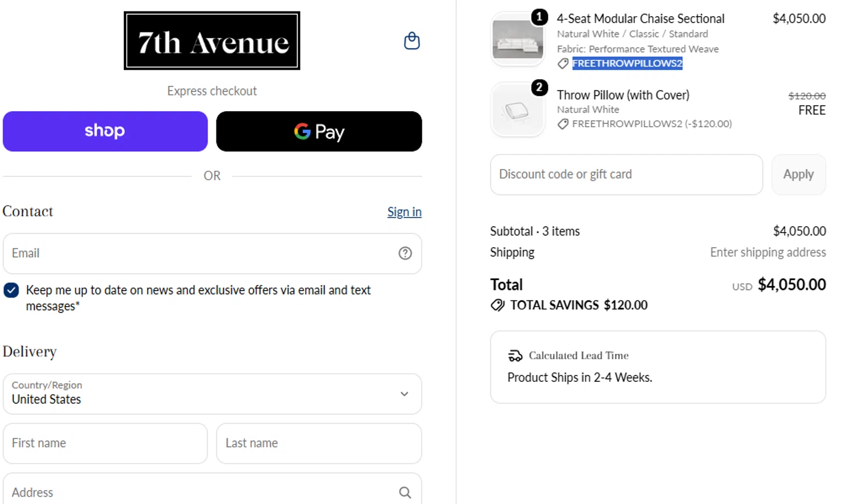The width and height of the screenshot is (868, 504).
Task: Click the Enter shipping address text
Action: click(768, 252)
